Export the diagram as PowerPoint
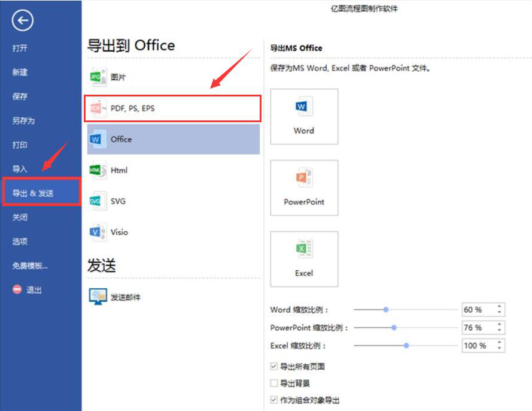Image resolution: width=532 pixels, height=411 pixels. click(303, 188)
